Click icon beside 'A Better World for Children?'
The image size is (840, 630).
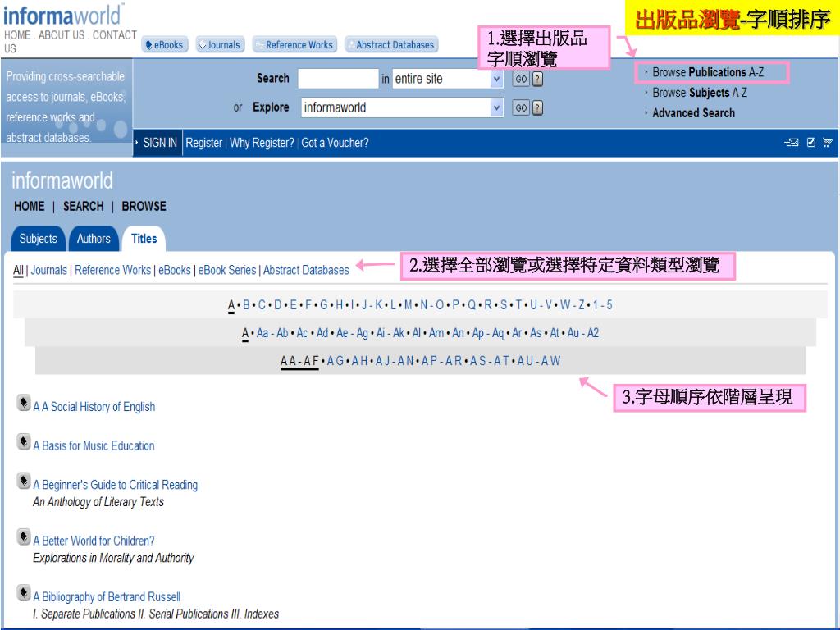(24, 536)
